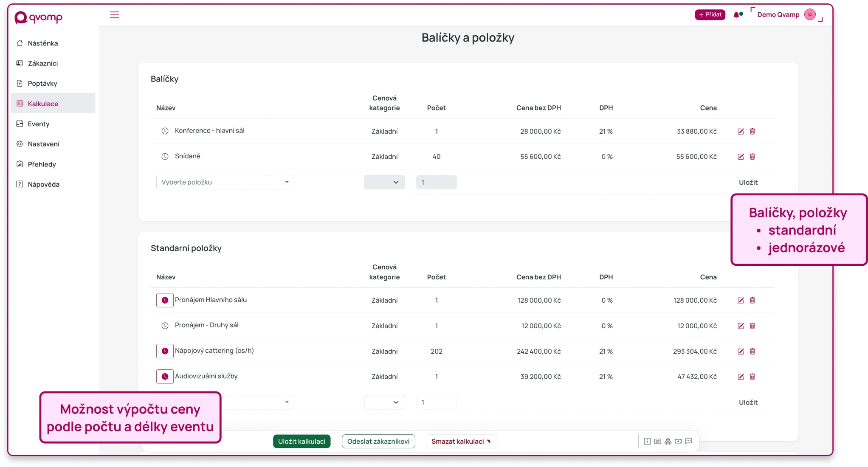Toggle time pricing for Audiovizuální služby
Viewport: 868px width, 467px height.
tap(165, 377)
